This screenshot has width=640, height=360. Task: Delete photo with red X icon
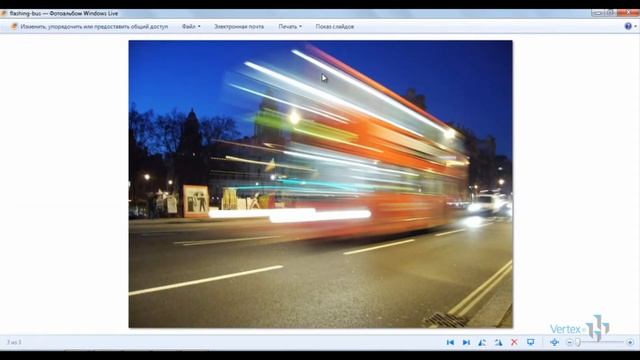pos(514,342)
